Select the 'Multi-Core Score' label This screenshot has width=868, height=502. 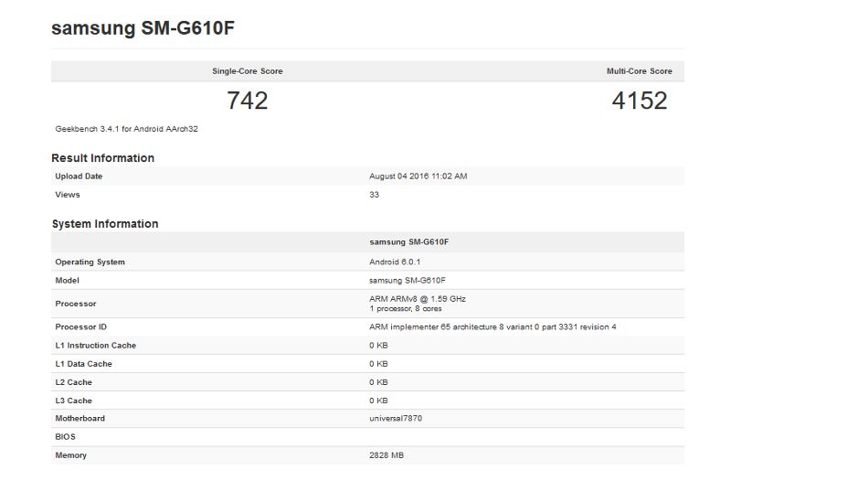[x=640, y=71]
